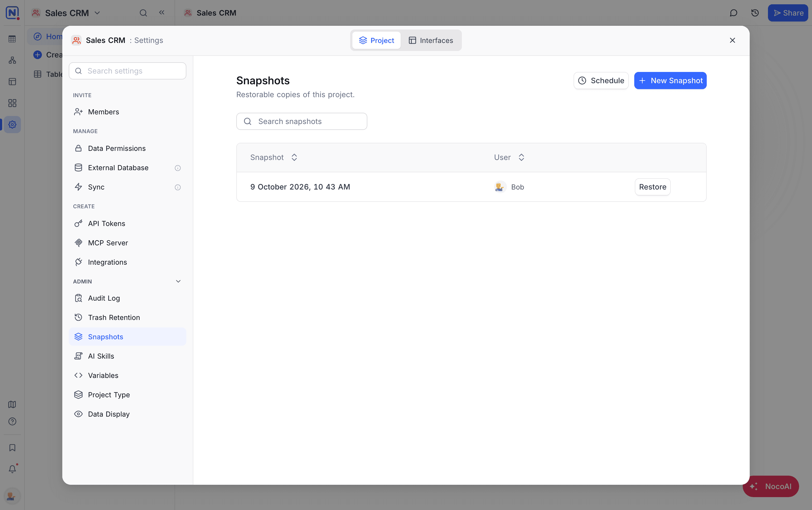
Task: Click the Share button
Action: [x=788, y=13]
